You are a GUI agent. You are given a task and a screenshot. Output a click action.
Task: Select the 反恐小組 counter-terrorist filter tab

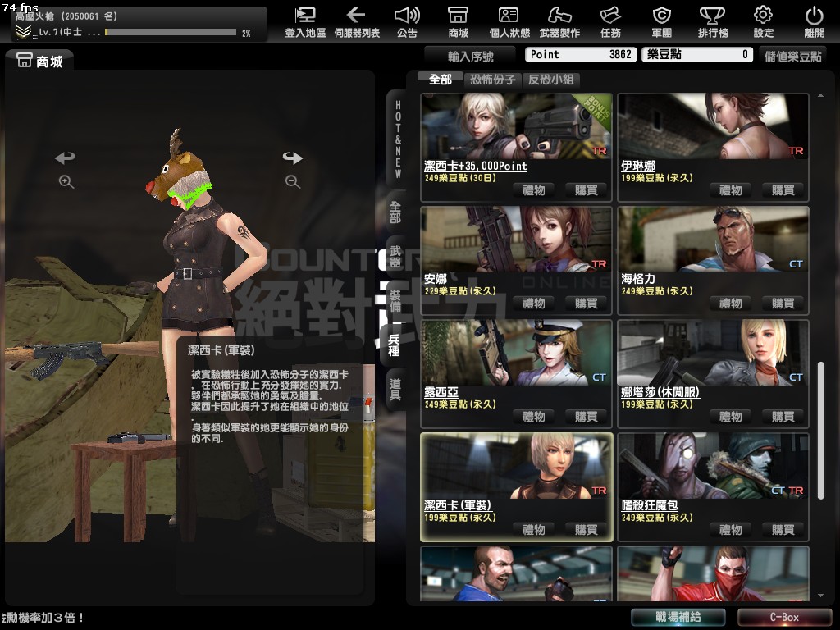click(x=551, y=80)
